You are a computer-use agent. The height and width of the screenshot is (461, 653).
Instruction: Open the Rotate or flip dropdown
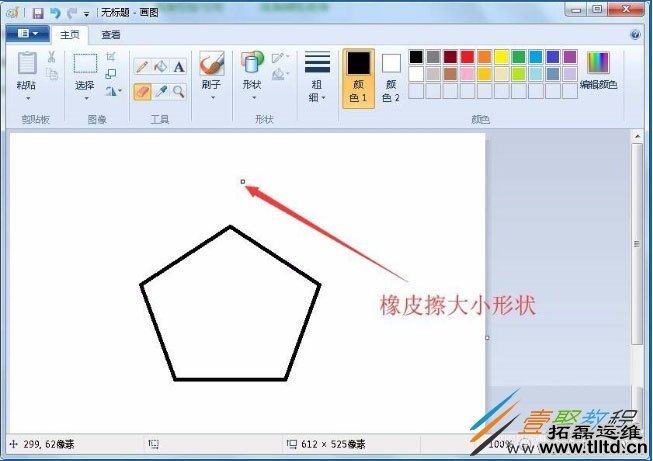coord(113,91)
